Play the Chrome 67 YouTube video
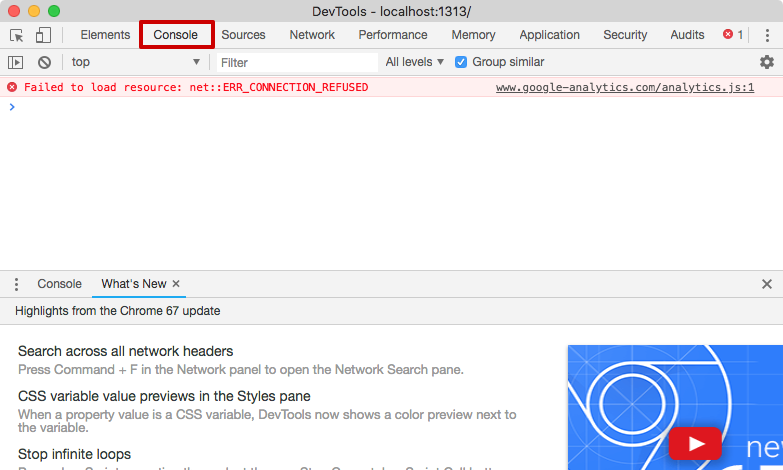This screenshot has width=783, height=470. (695, 443)
